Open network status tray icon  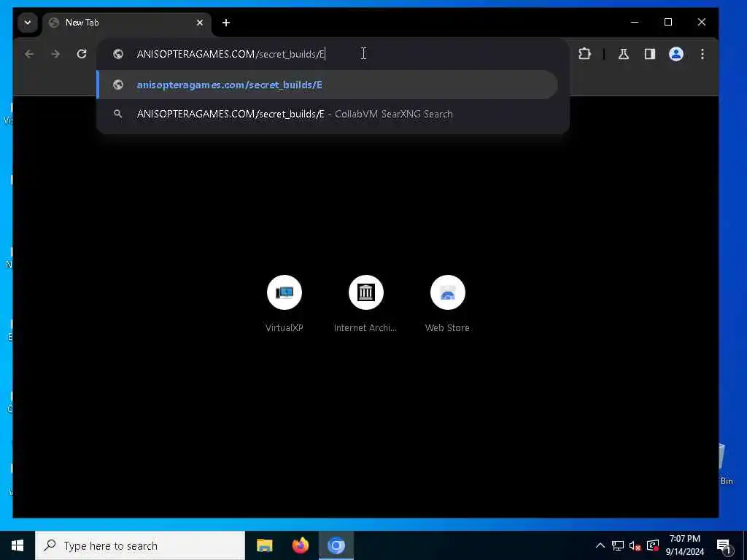(618, 545)
